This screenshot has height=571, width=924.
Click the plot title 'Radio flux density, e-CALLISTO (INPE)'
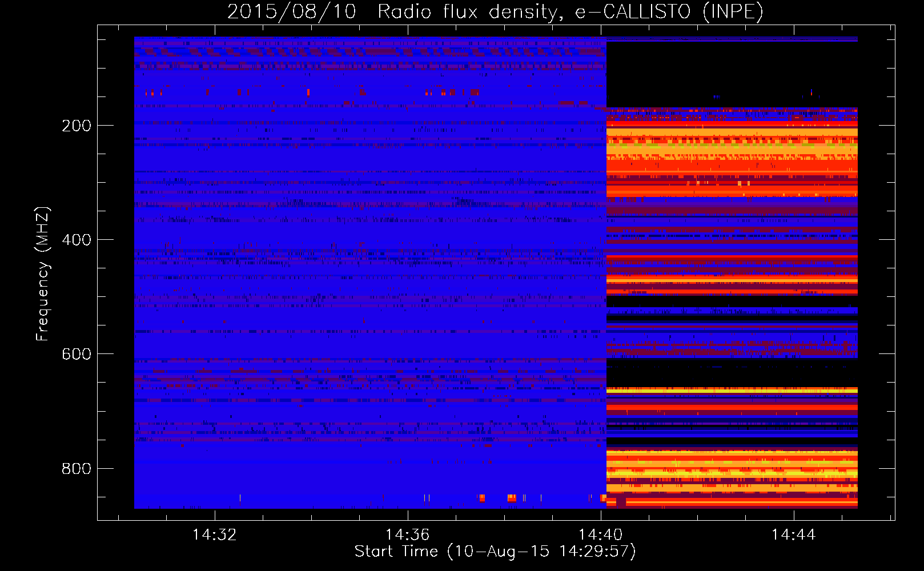(571, 12)
